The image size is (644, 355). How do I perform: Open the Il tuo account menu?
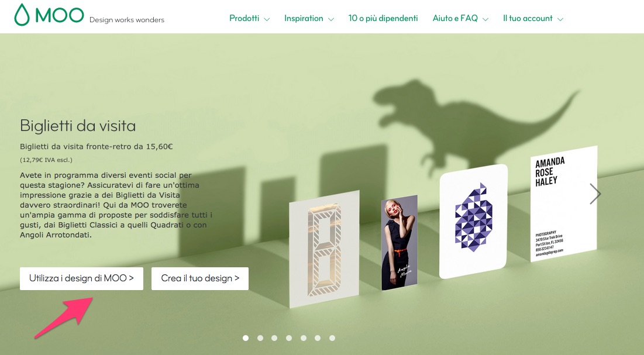pos(533,19)
